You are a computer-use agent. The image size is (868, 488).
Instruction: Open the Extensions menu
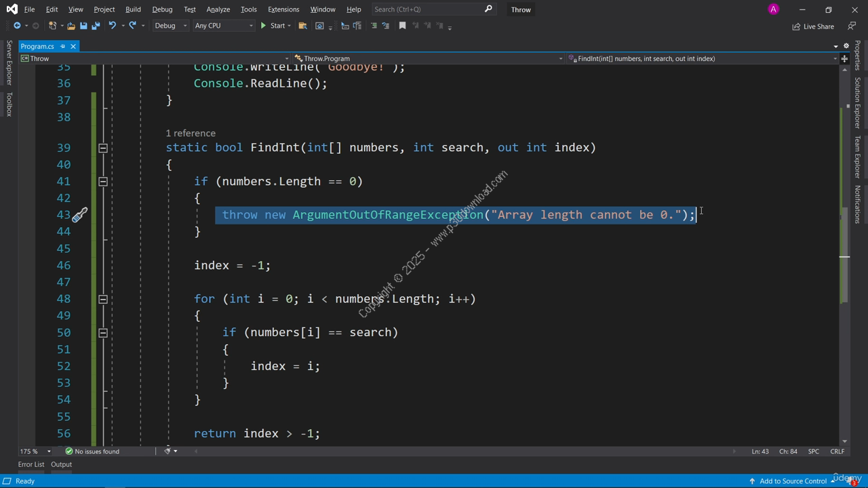[283, 9]
